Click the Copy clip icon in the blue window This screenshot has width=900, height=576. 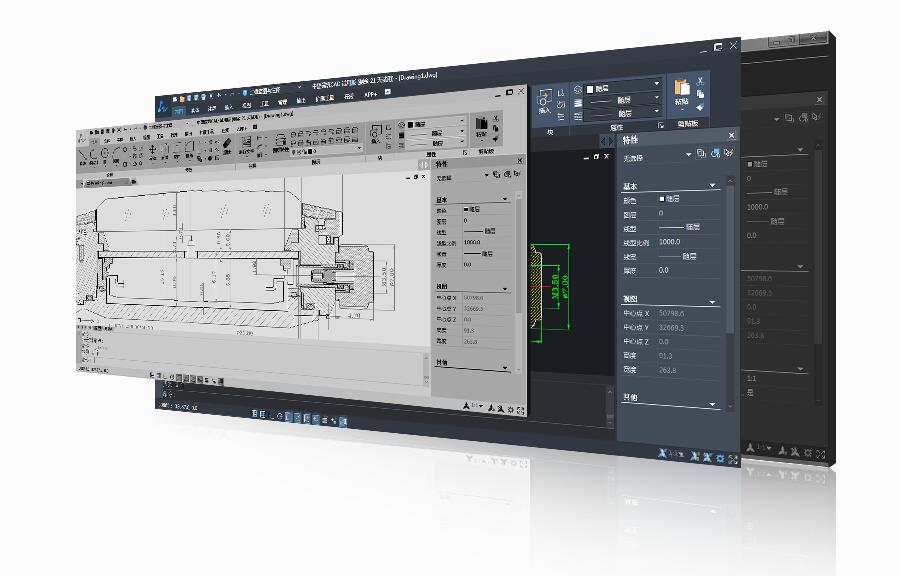click(700, 94)
